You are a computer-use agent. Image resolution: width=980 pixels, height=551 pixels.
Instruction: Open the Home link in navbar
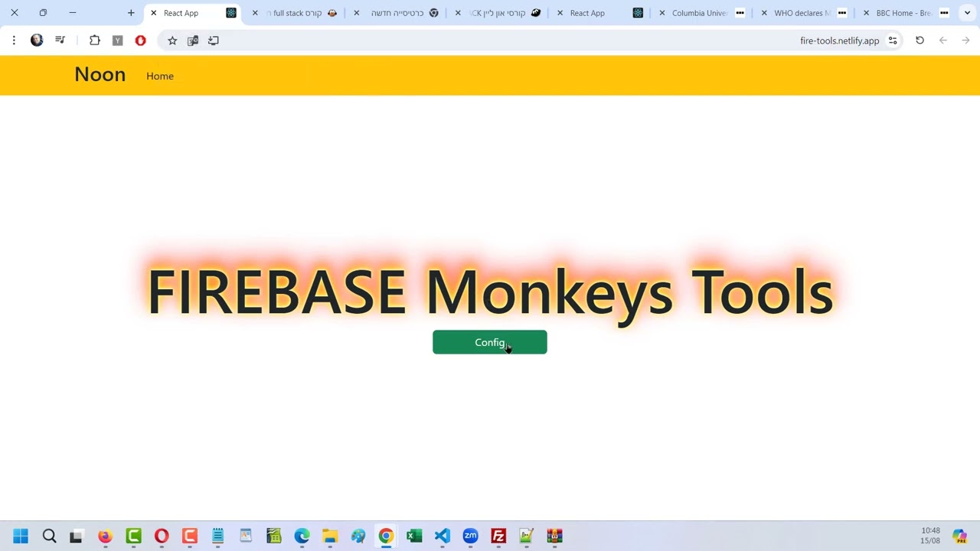(160, 76)
